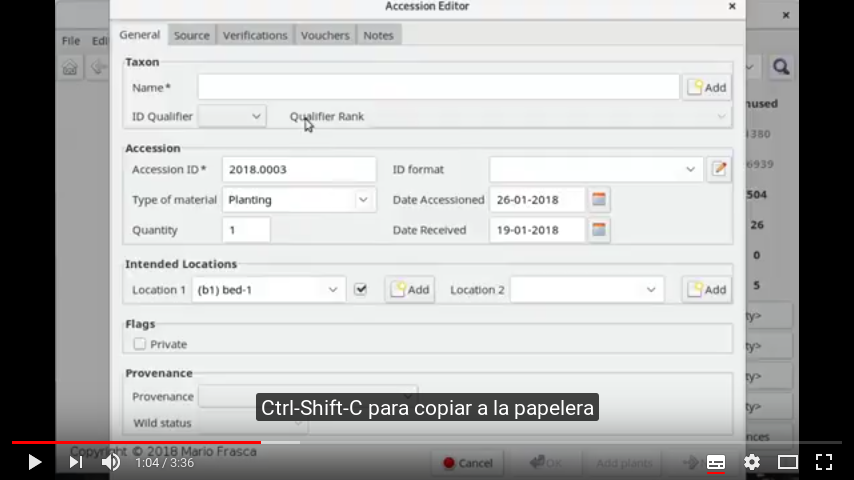Image resolution: width=854 pixels, height=480 pixels.
Task: Click the OK button
Action: tap(546, 463)
